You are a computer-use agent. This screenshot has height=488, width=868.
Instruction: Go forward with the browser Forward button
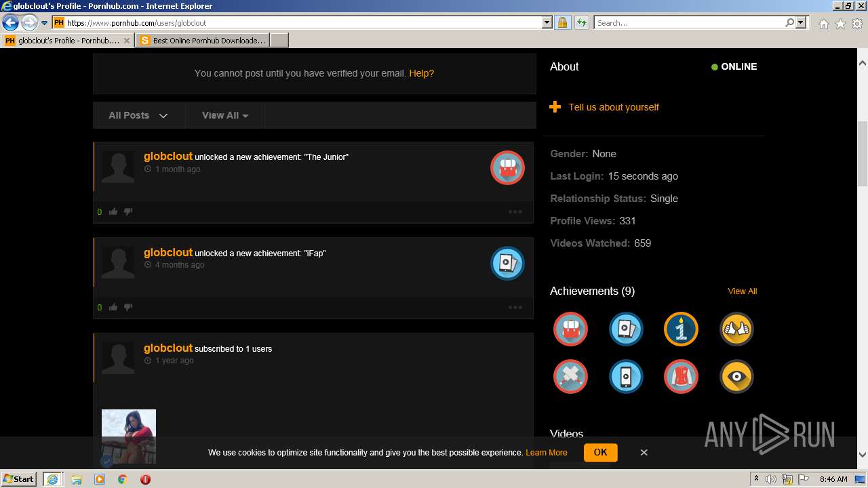[29, 23]
